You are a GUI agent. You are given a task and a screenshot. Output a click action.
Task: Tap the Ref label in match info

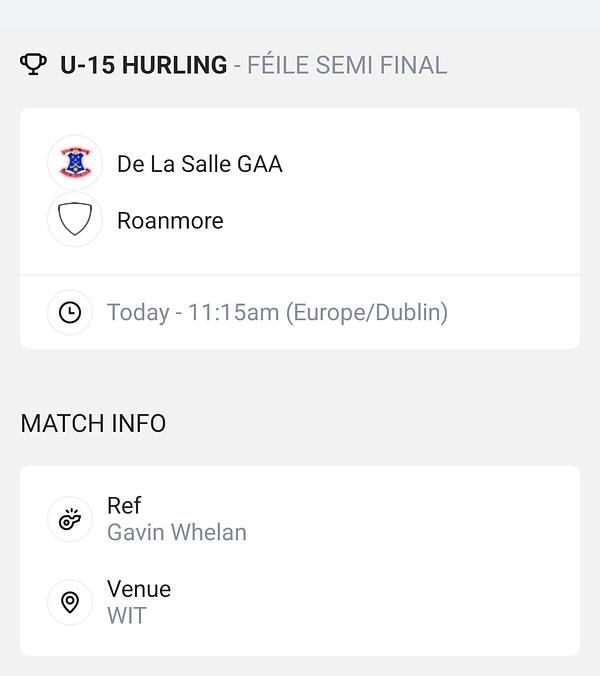coord(124,505)
